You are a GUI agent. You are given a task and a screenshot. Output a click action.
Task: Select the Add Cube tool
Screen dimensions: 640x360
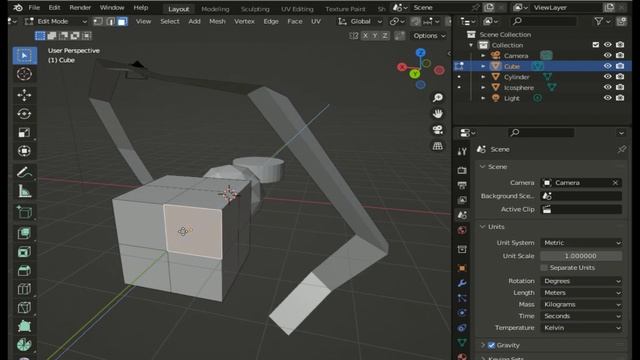pyautogui.click(x=24, y=212)
